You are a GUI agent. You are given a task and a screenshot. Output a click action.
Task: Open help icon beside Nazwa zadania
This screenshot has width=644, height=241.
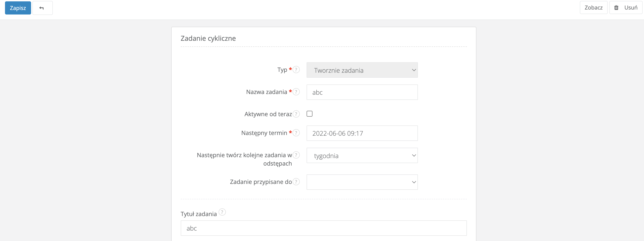tap(296, 92)
